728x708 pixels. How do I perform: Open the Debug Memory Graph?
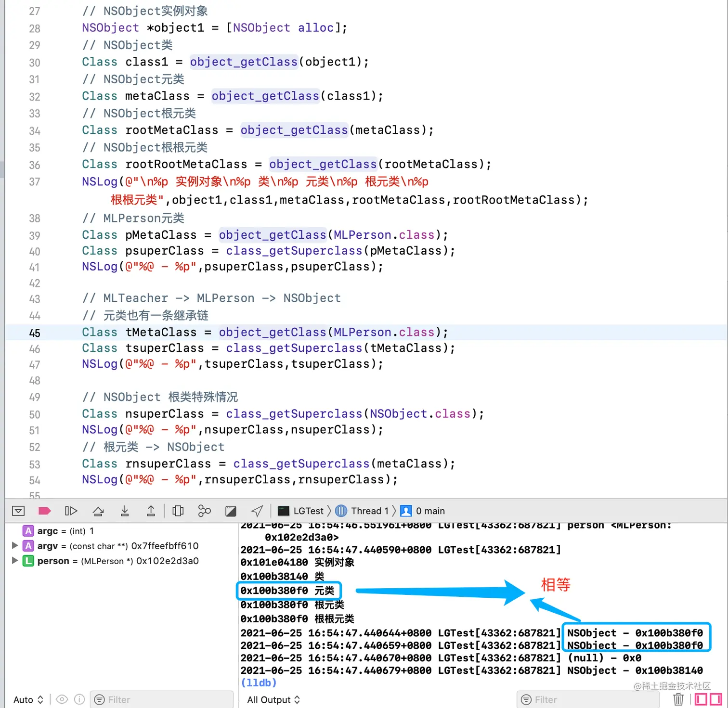(x=205, y=511)
